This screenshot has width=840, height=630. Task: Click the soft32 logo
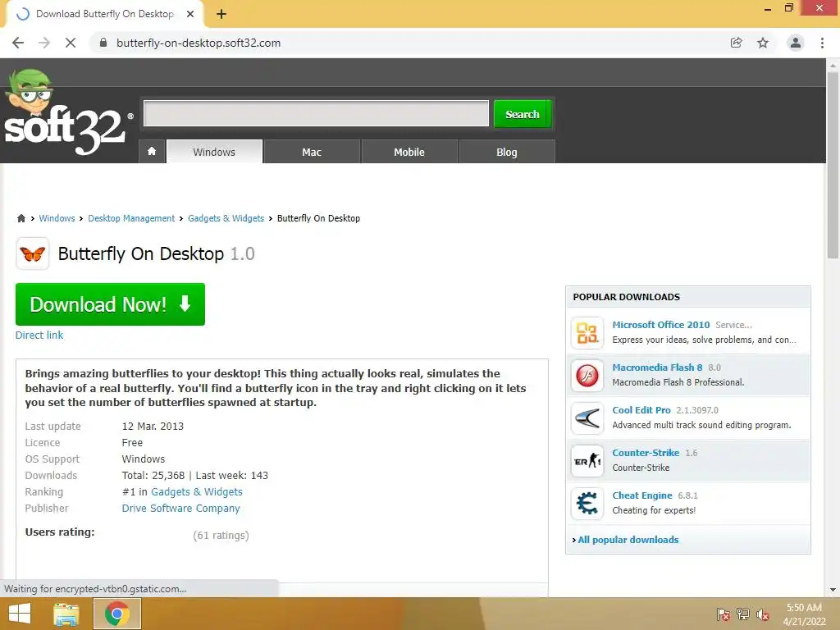[67, 112]
